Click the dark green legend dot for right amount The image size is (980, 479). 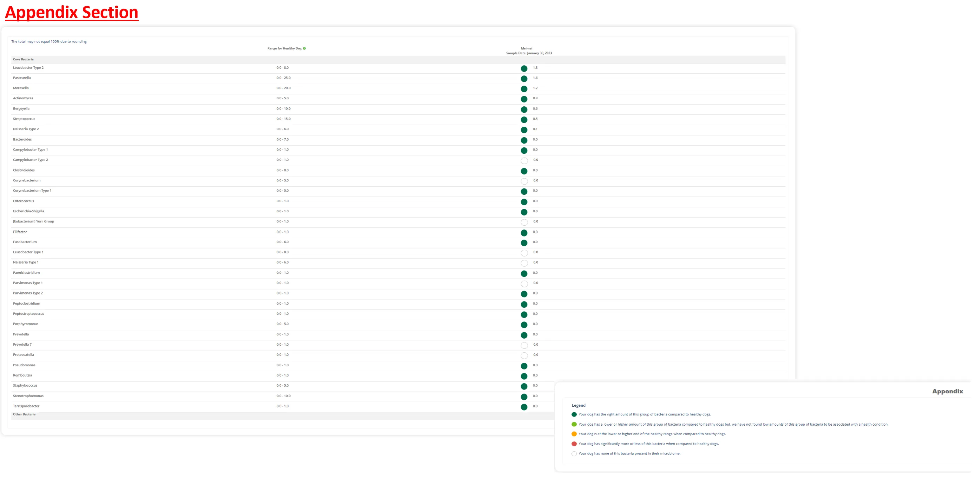click(x=574, y=414)
